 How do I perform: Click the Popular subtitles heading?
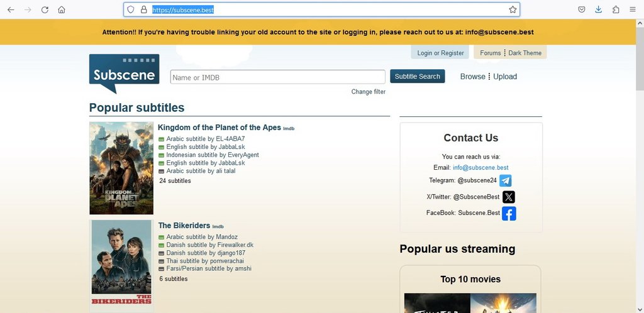pyautogui.click(x=136, y=108)
